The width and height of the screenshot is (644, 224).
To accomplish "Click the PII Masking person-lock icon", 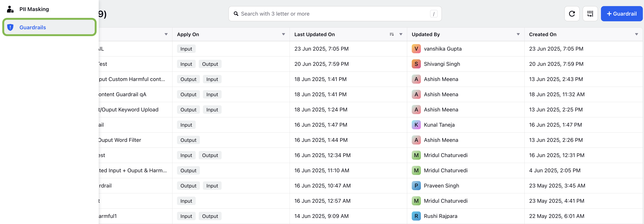I will (10, 9).
